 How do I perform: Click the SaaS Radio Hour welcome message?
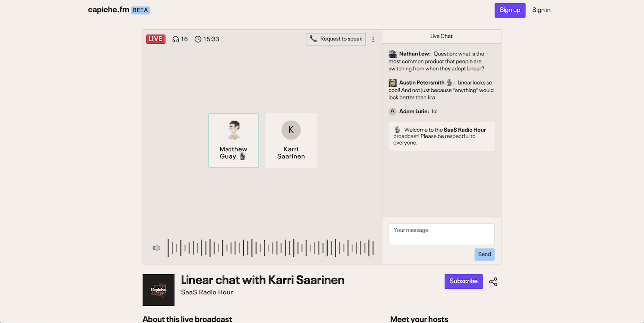coord(441,136)
